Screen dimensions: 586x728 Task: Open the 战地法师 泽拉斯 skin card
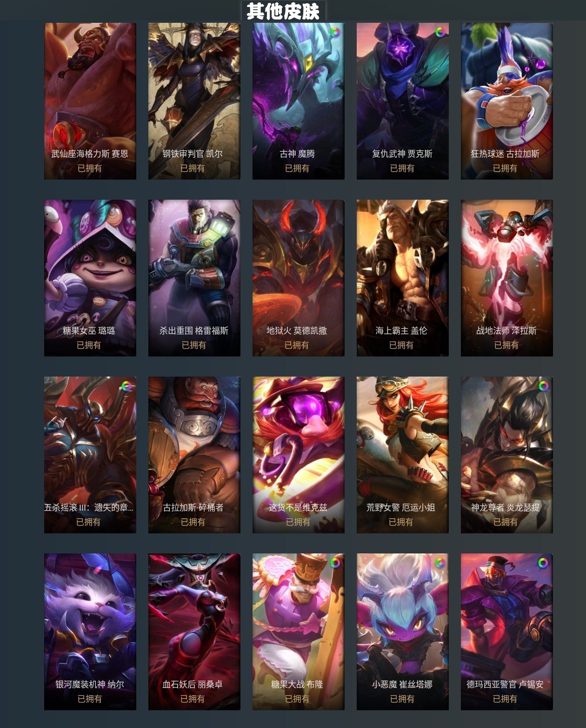[x=507, y=278]
